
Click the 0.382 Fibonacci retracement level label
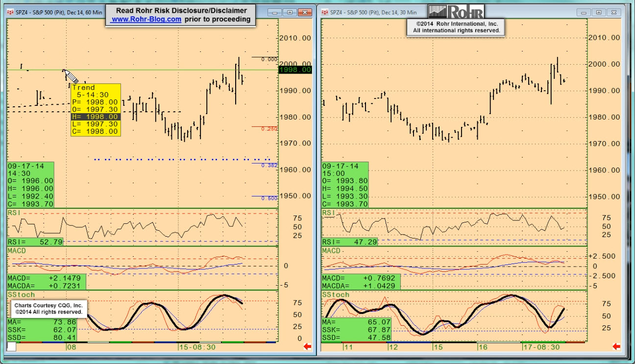click(269, 166)
